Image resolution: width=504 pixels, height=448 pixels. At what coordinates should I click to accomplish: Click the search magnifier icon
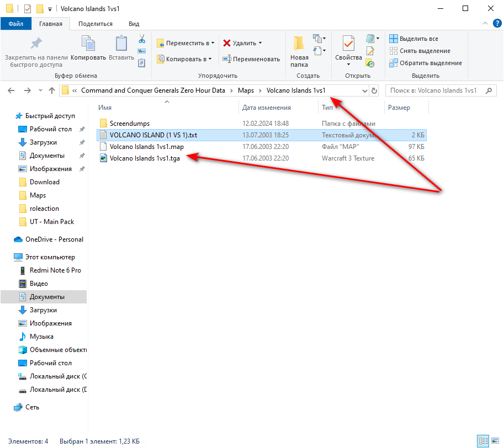[489, 90]
